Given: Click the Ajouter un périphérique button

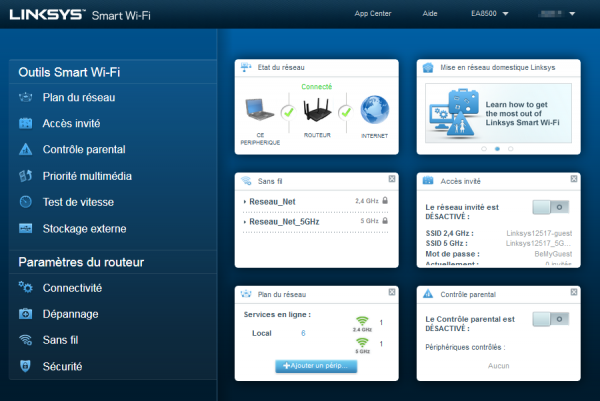Looking at the screenshot, I should click(x=315, y=367).
